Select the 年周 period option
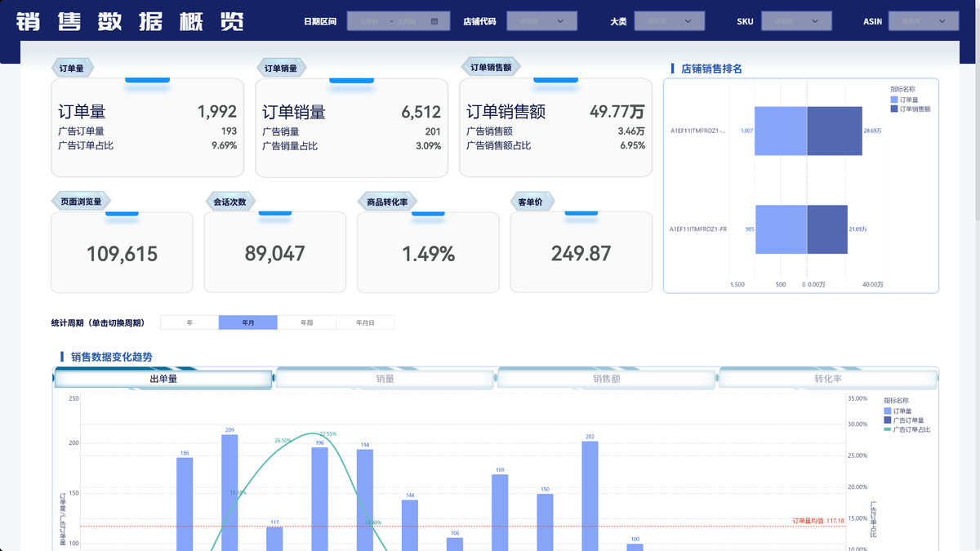This screenshot has height=551, width=980. click(306, 322)
